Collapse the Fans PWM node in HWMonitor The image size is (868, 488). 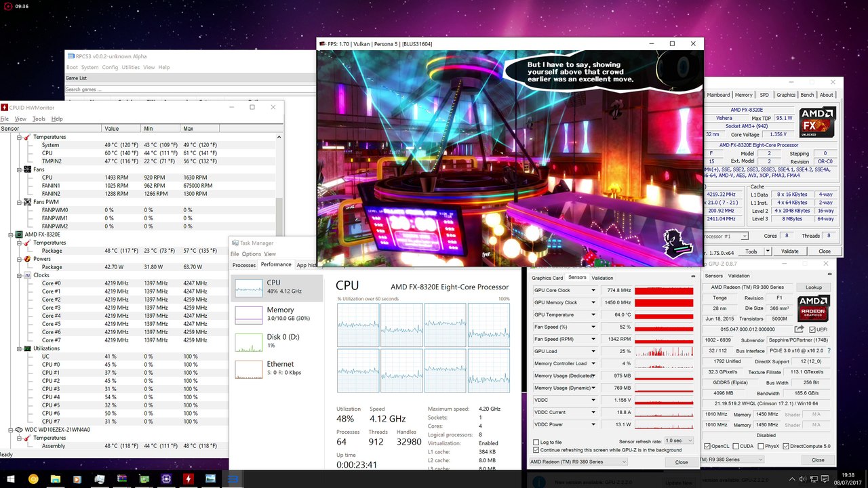(18, 202)
